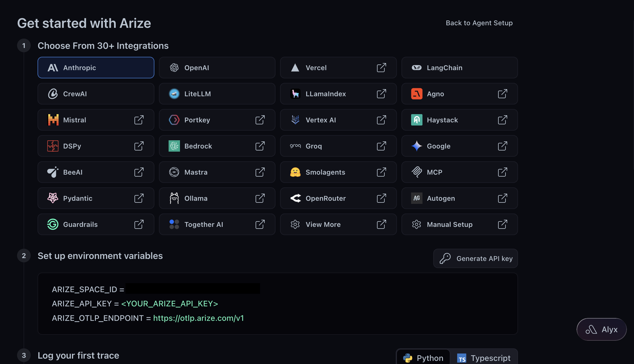Open Groq external link icon

381,146
